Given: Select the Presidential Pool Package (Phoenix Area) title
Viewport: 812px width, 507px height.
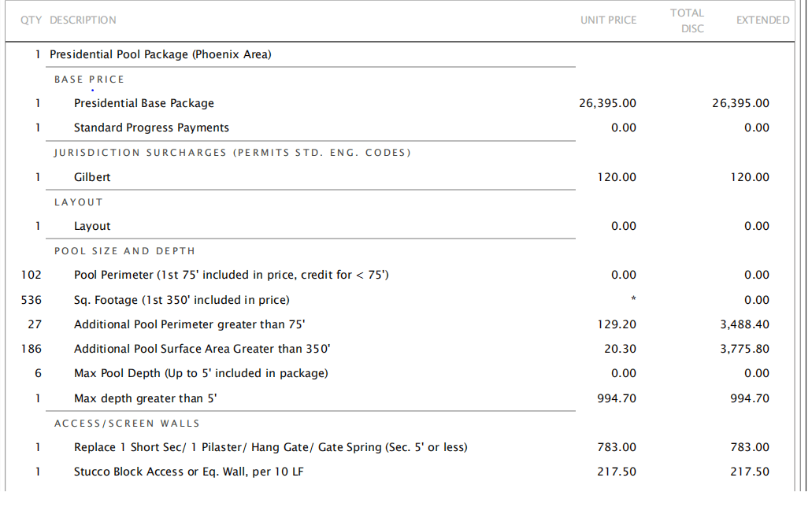Looking at the screenshot, I should (x=161, y=54).
